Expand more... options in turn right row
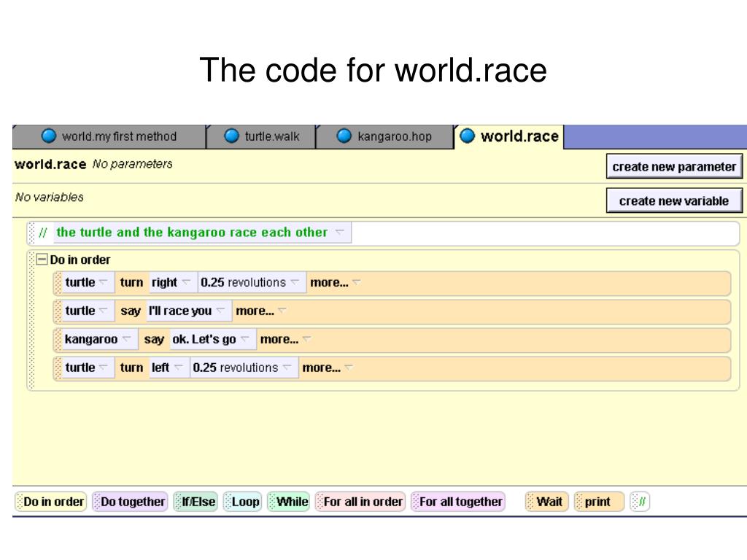This screenshot has width=747, height=560. click(x=336, y=282)
